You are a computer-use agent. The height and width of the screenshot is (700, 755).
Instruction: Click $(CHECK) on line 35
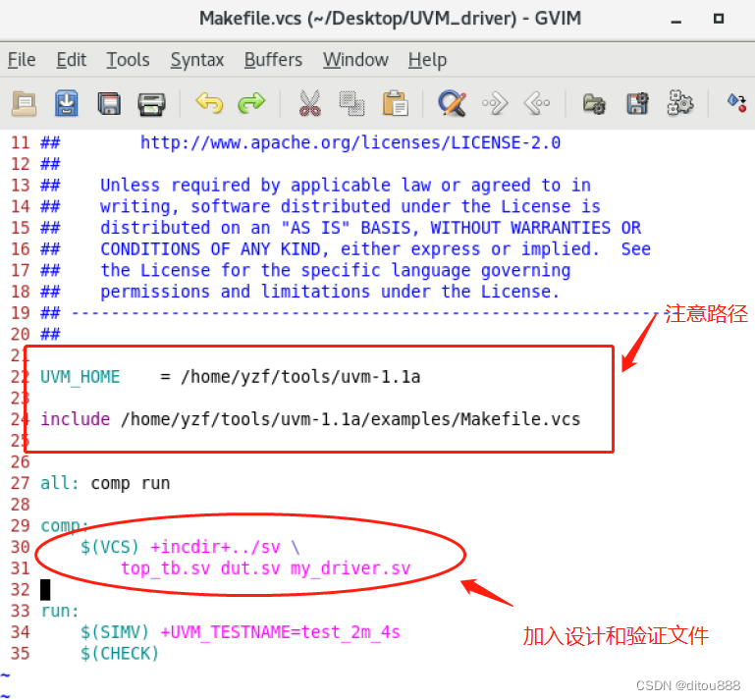coord(120,653)
